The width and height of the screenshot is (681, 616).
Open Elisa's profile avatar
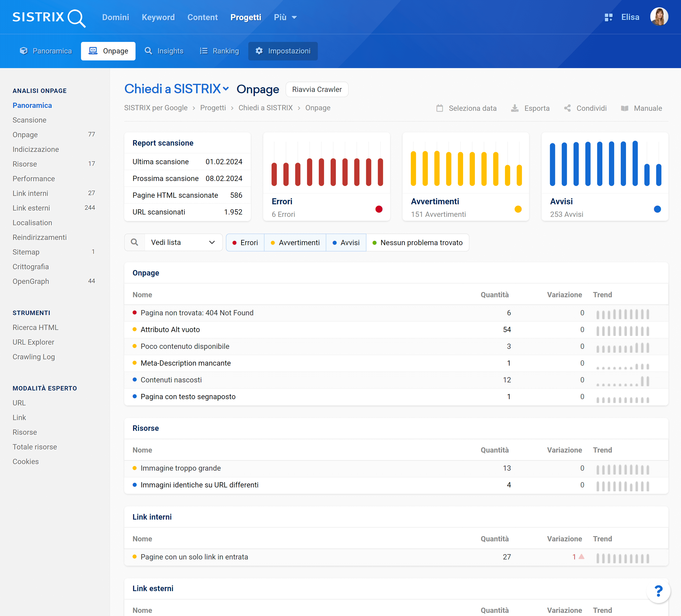[x=659, y=17]
